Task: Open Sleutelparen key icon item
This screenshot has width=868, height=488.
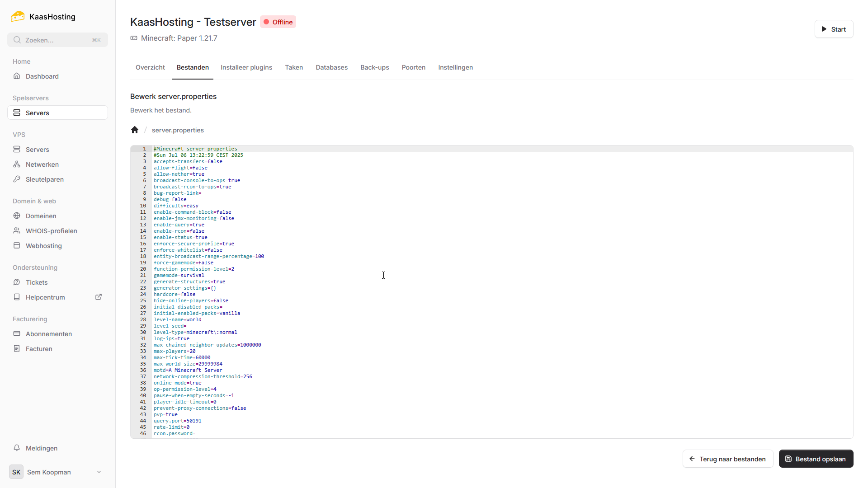Action: 44,179
